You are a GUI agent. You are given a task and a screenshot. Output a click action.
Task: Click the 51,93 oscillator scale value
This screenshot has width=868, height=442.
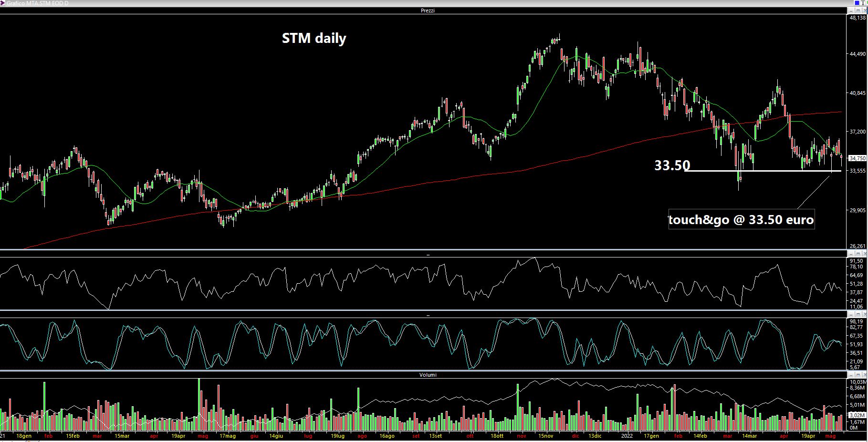(x=857, y=344)
